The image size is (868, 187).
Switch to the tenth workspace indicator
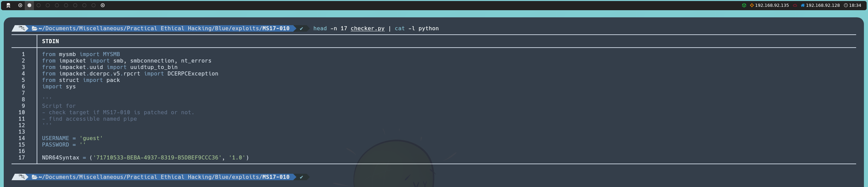tap(103, 5)
